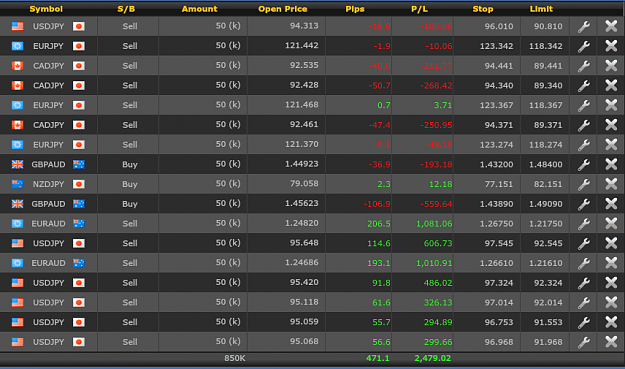Screen dimensions: 625x369
Task: Sort by the S/B column header
Action: click(126, 9)
